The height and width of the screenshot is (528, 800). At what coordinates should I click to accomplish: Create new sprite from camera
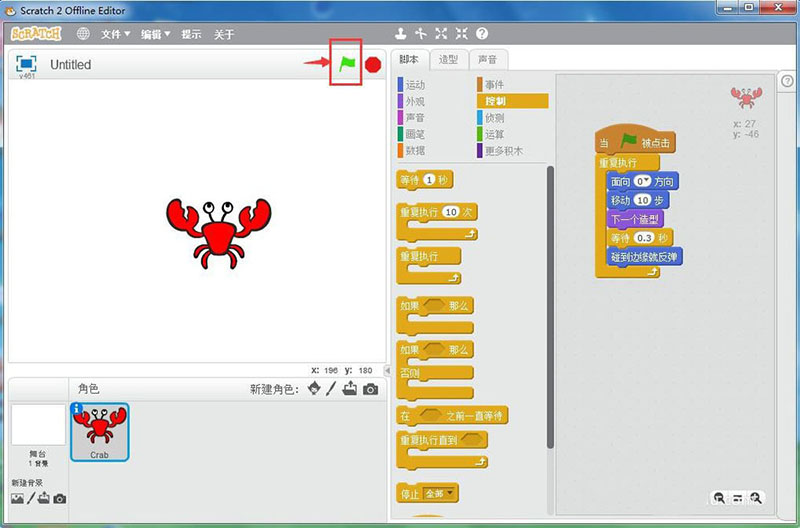click(370, 389)
